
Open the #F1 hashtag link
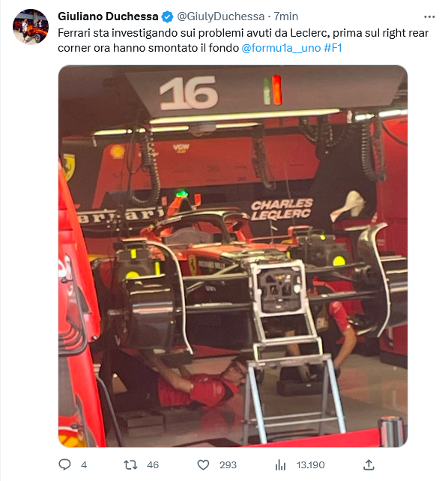coord(333,48)
